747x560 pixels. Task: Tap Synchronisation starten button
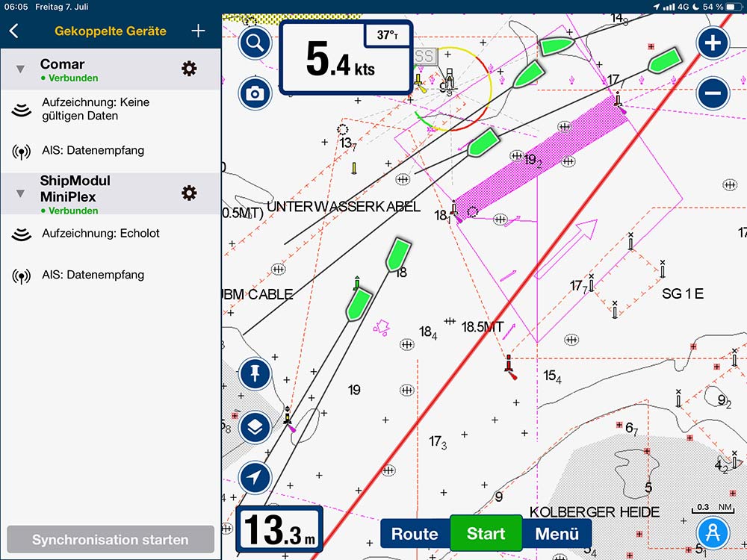[x=111, y=539]
